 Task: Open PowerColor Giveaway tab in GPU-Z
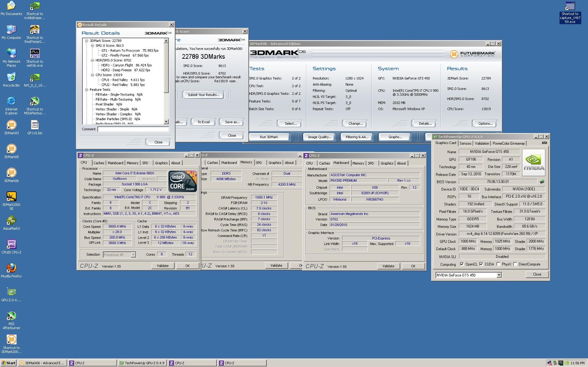coord(509,143)
